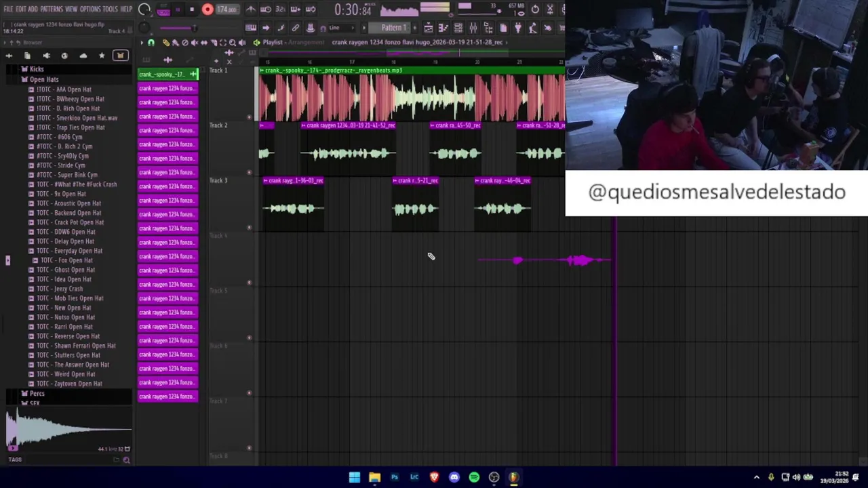Screen dimensions: 868x488
Task: Click the add plus icon in browser tabs
Action: tap(9, 56)
